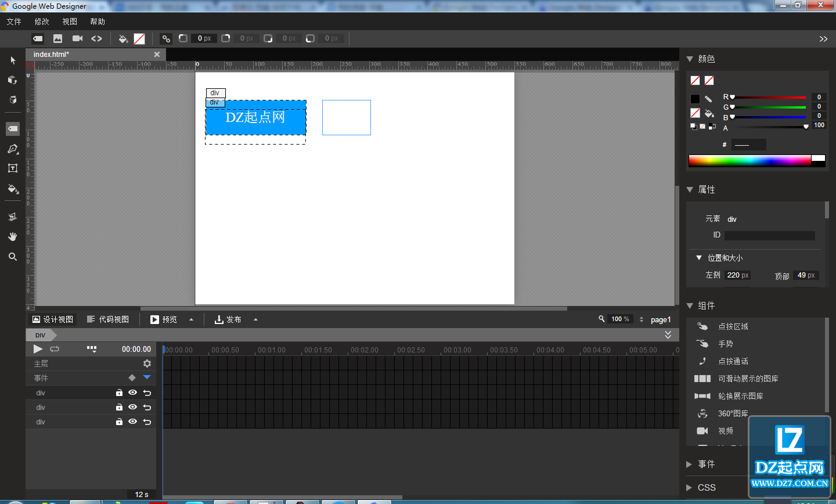836x504 pixels.
Task: Select the Text tool in left toolbar
Action: 13,168
